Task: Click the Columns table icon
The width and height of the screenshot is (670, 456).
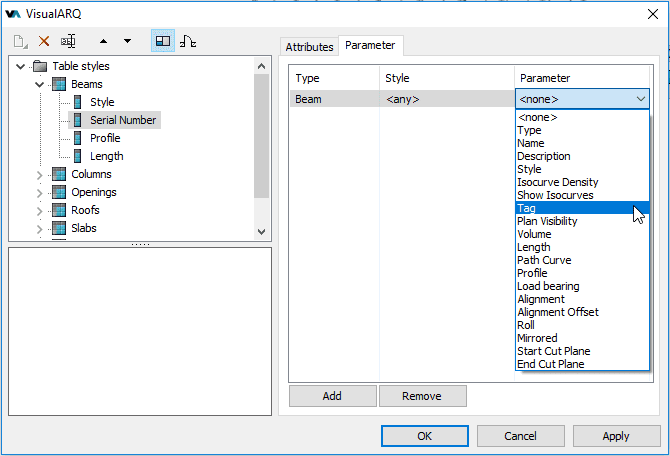Action: [59, 174]
